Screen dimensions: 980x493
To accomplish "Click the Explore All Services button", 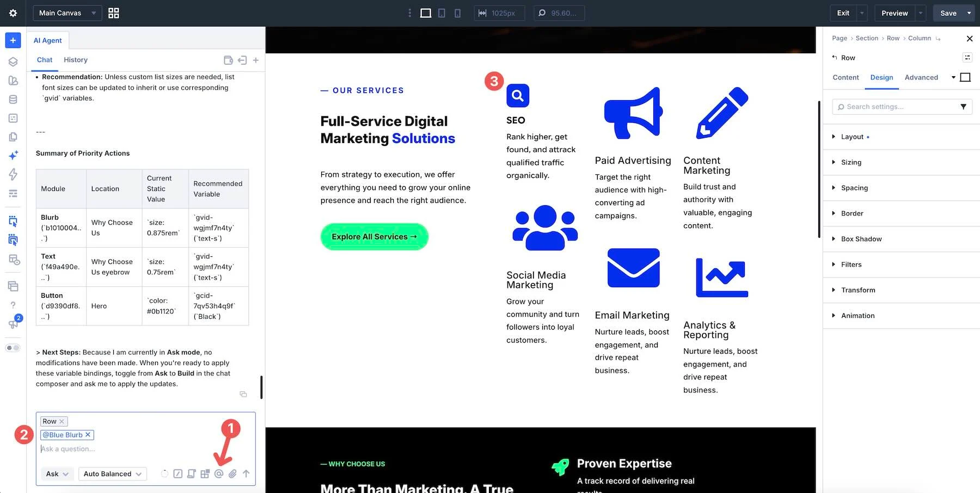I will tap(374, 237).
